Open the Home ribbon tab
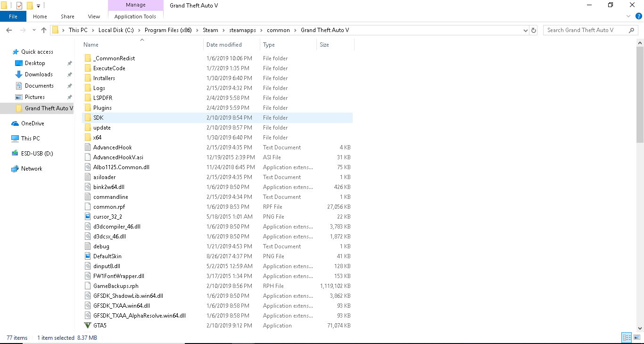Screen dimensions: 644x344 pos(40,16)
